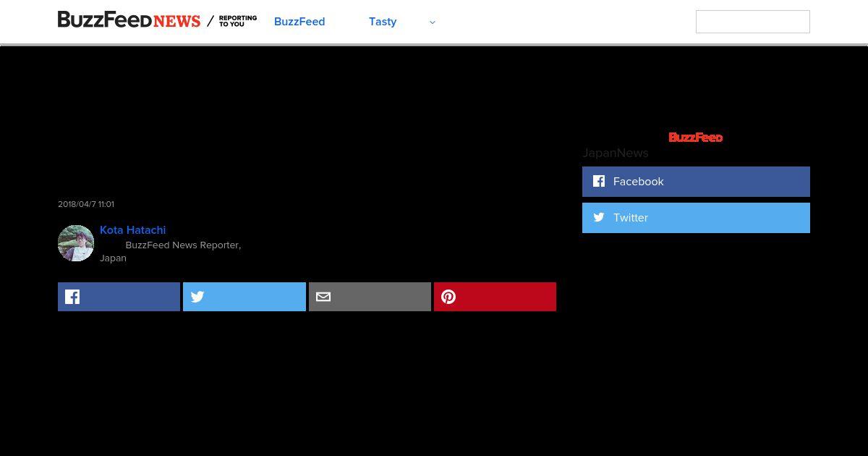
Task: Click the JapanNews sidebar text
Action: coord(616,153)
